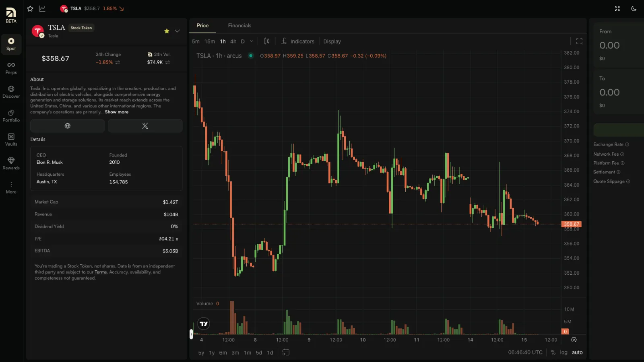Click the Platform Fee info icon
The width and height of the screenshot is (644, 362).
tap(623, 163)
